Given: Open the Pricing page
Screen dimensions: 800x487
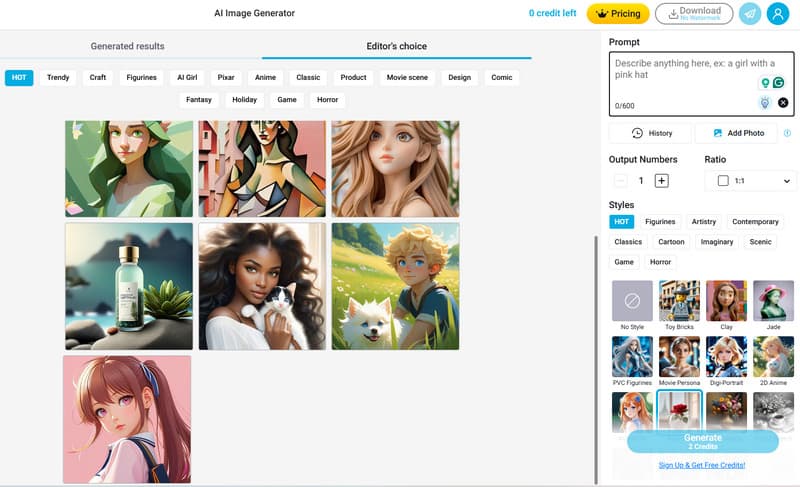Looking at the screenshot, I should click(618, 14).
